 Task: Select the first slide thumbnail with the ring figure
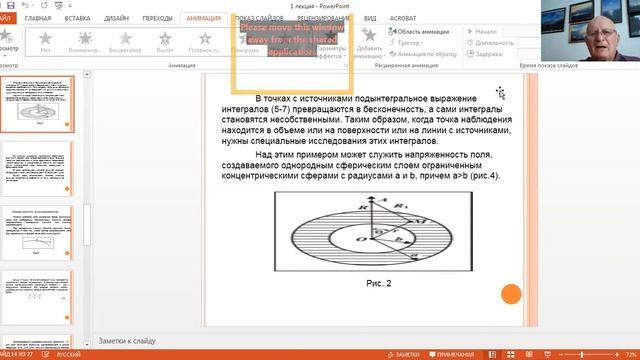click(x=38, y=104)
